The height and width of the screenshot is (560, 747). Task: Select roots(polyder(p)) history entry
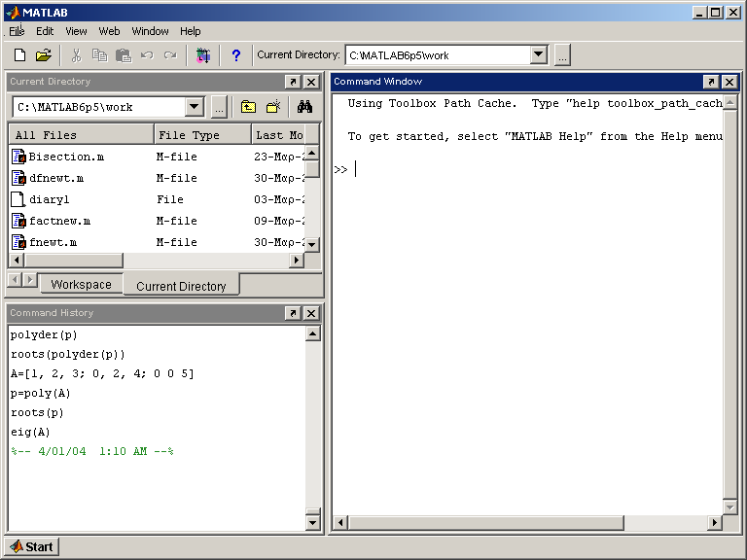(x=68, y=354)
